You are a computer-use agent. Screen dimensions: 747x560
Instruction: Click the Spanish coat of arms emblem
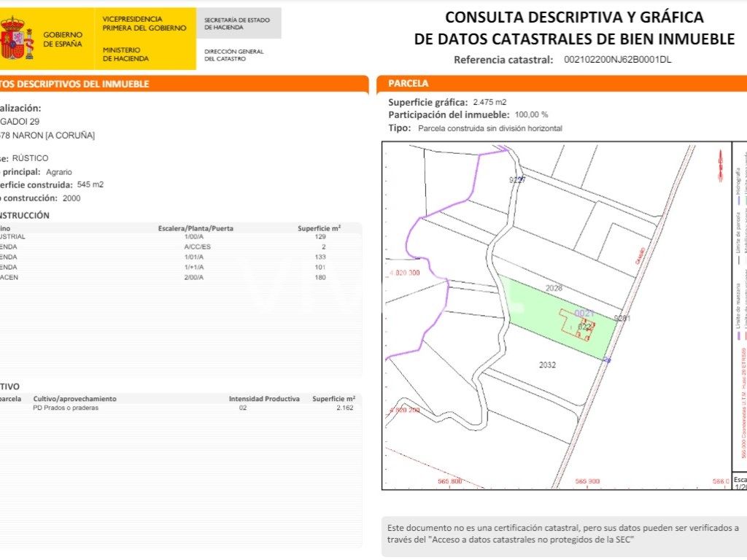point(16,39)
